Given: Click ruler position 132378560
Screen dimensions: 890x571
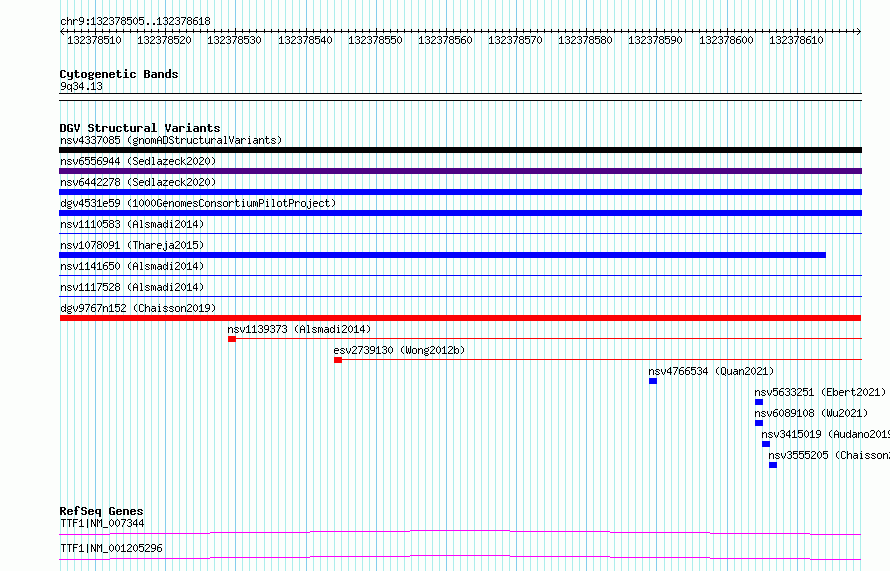Looking at the screenshot, I should click(x=445, y=40).
